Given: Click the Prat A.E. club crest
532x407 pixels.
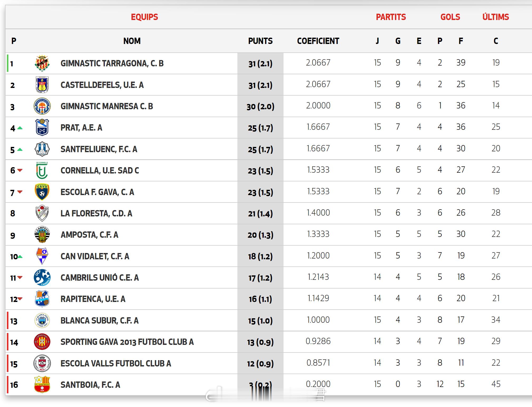Looking at the screenshot, I should click(42, 127).
